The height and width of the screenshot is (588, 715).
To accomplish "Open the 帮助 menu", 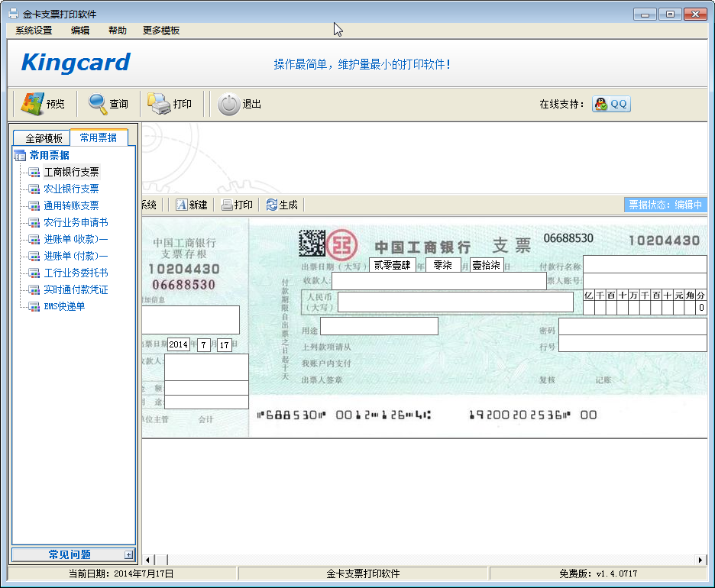I will pos(117,31).
